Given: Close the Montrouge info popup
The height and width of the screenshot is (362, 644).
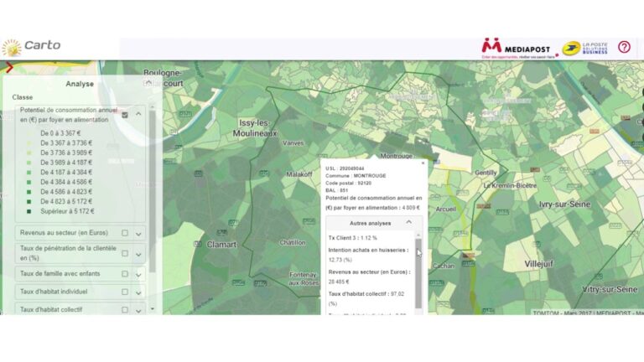Looking at the screenshot, I should click(x=423, y=163).
